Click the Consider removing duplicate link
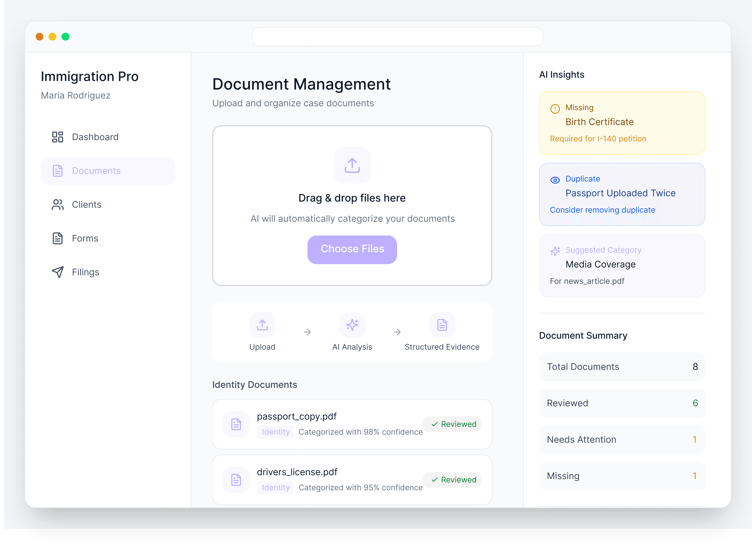Image resolution: width=756 pixels, height=549 pixels. (x=602, y=210)
